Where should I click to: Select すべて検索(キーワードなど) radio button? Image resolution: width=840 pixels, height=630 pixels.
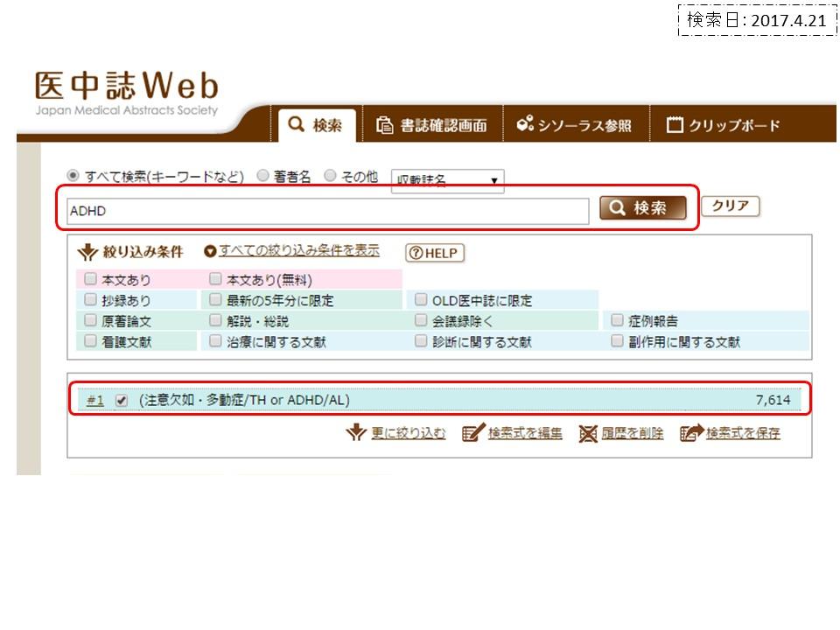73,176
